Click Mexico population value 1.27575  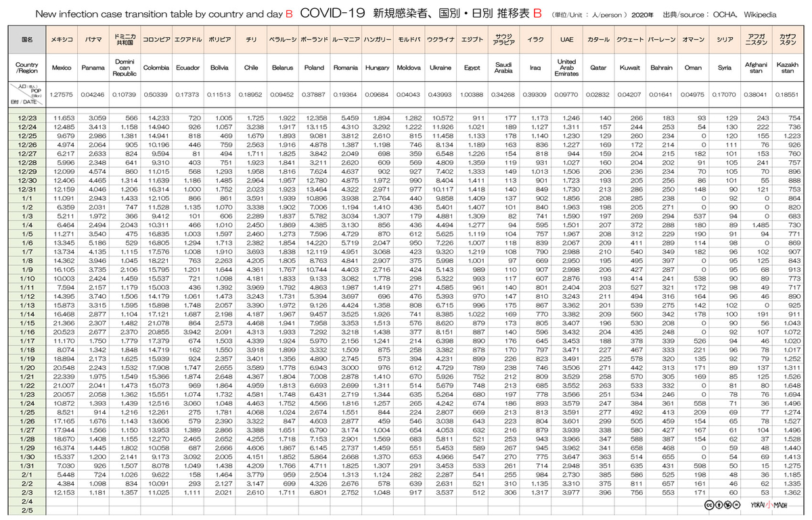coord(62,95)
